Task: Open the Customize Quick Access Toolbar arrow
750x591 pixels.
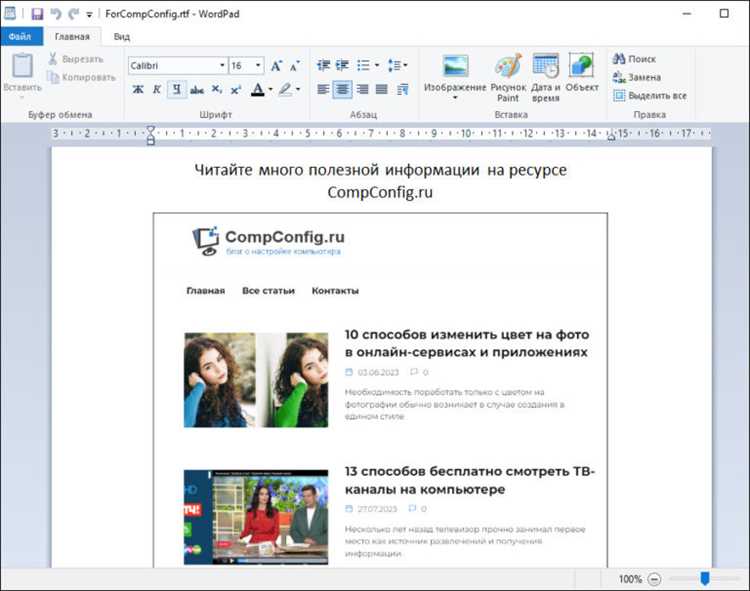Action: (89, 15)
